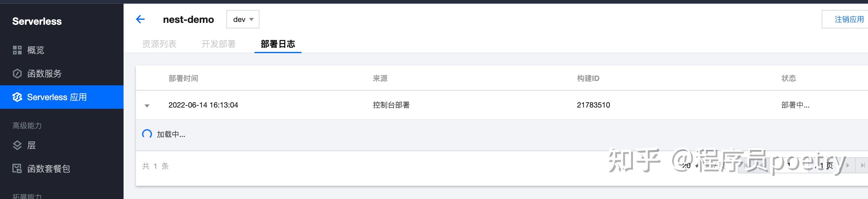This screenshot has width=868, height=199.
Task: Open the 开发部署 tab
Action: pos(219,44)
